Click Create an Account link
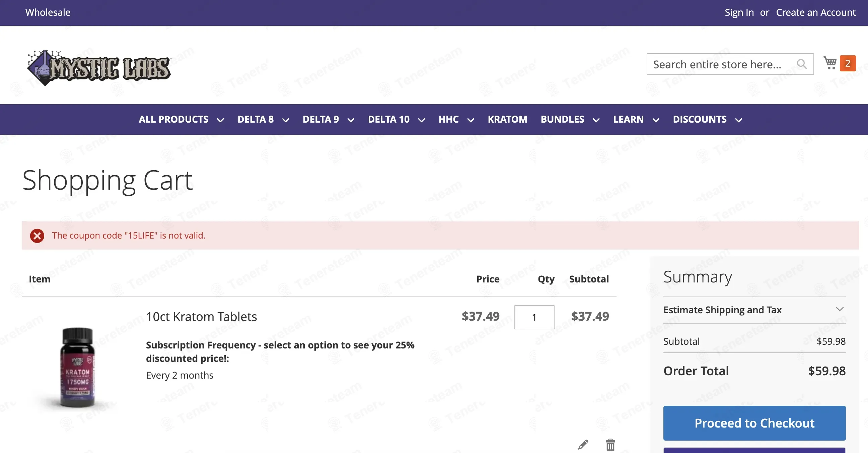868x453 pixels. 816,12
